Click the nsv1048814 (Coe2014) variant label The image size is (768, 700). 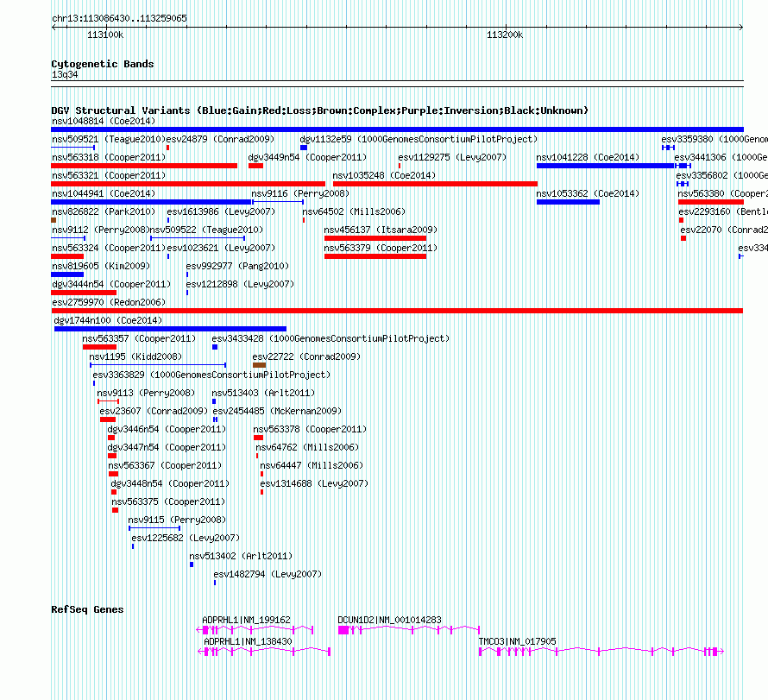click(104, 121)
